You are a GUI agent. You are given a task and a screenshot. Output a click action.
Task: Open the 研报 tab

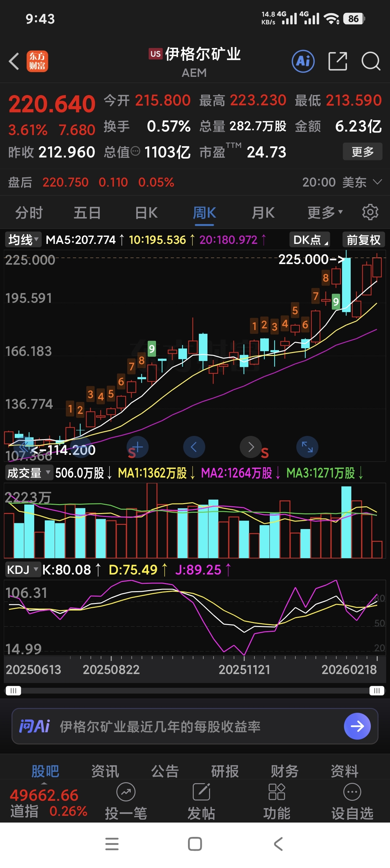pyautogui.click(x=225, y=771)
